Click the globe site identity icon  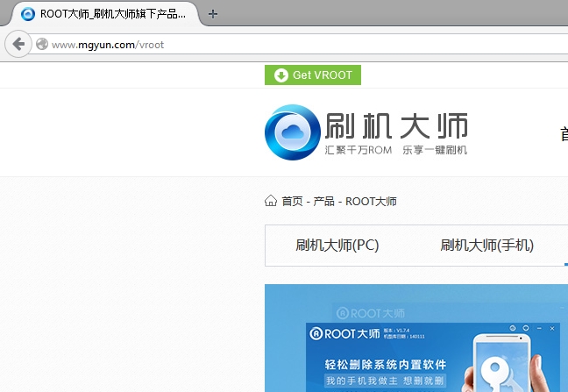(x=41, y=44)
